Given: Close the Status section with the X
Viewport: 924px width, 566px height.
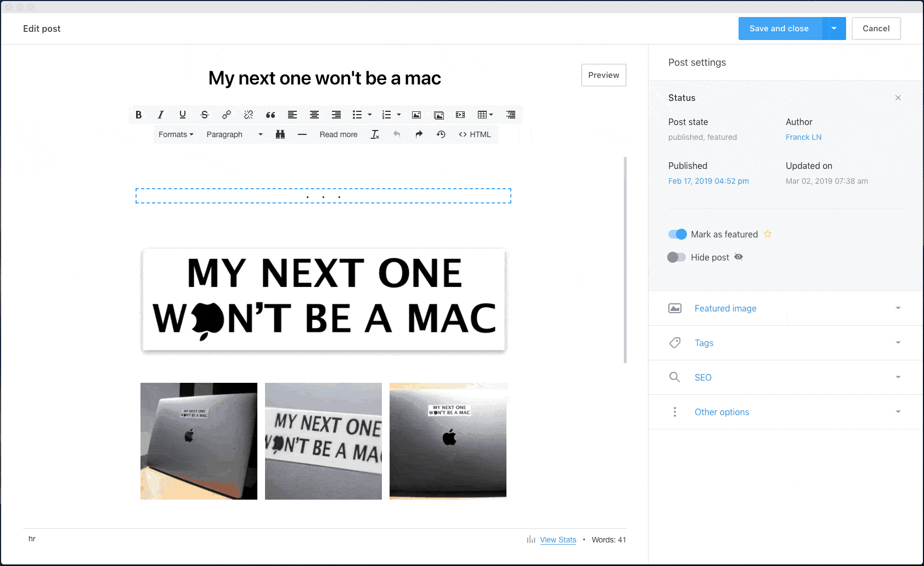Looking at the screenshot, I should coord(898,98).
